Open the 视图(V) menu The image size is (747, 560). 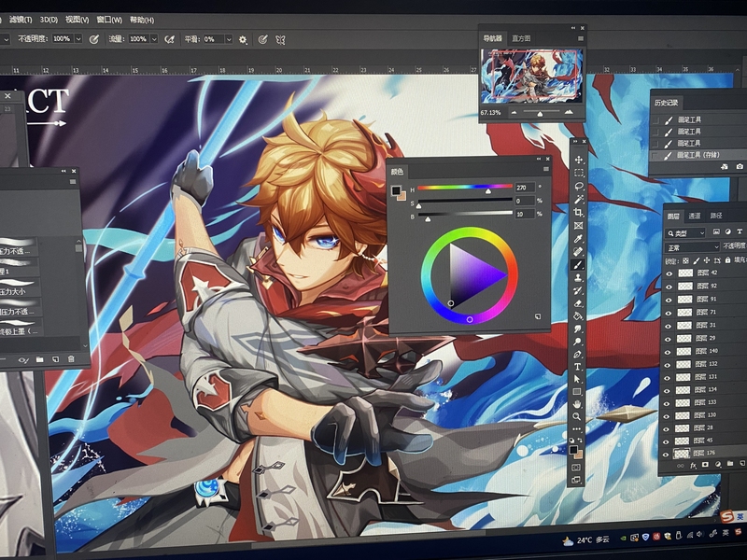[78, 20]
